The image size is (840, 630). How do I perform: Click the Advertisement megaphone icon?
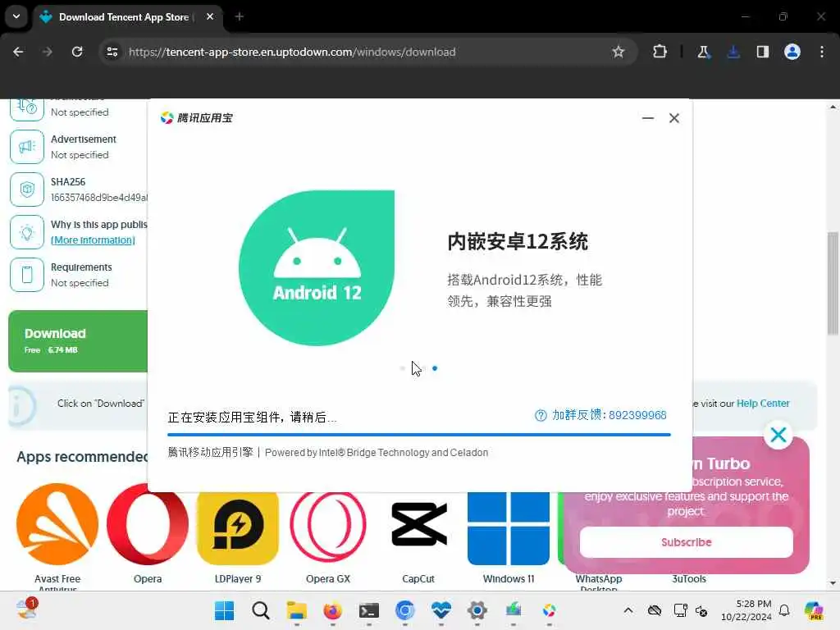point(27,147)
